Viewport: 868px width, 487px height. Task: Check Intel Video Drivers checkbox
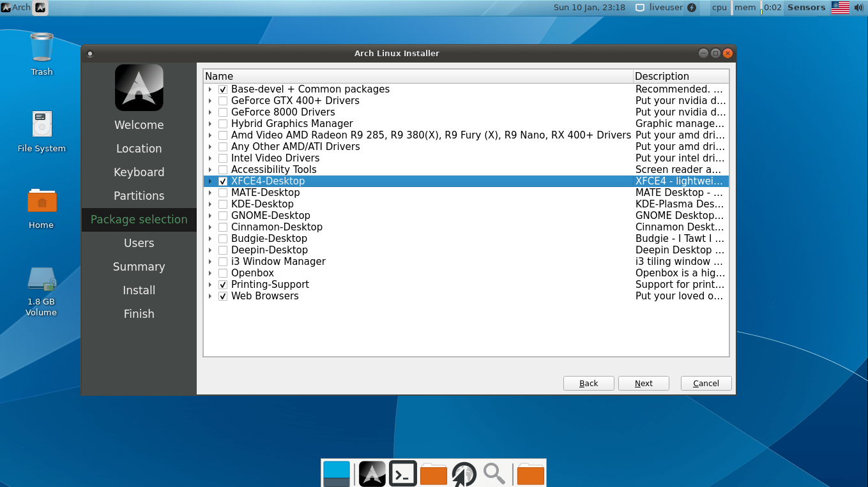coord(223,158)
